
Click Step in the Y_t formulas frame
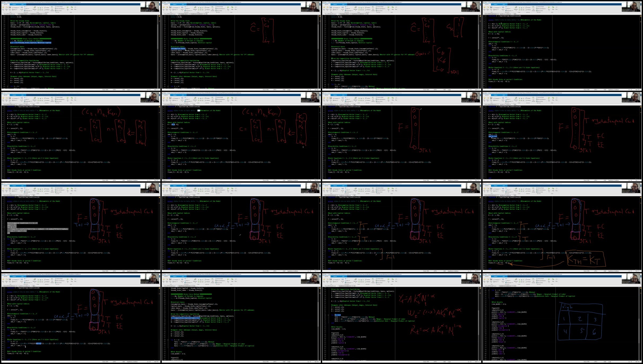(x=393, y=280)
